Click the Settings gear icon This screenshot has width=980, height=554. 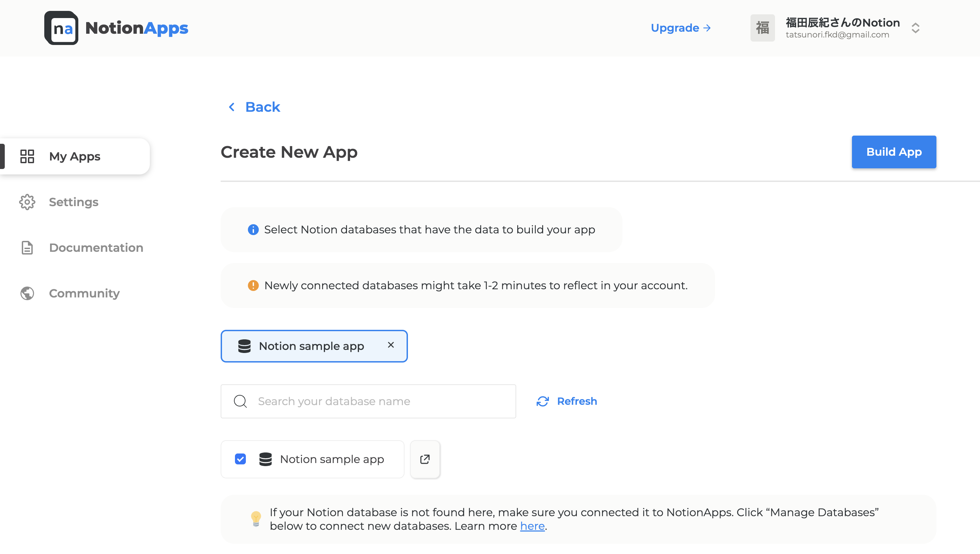click(27, 202)
